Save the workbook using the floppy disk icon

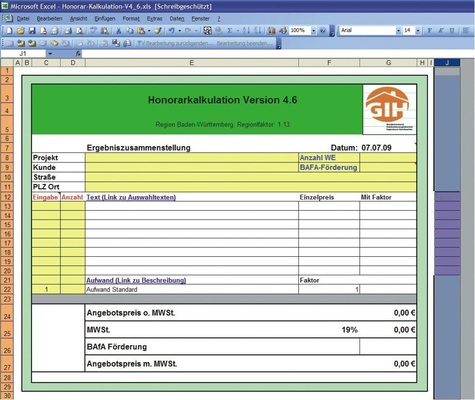tap(32, 31)
